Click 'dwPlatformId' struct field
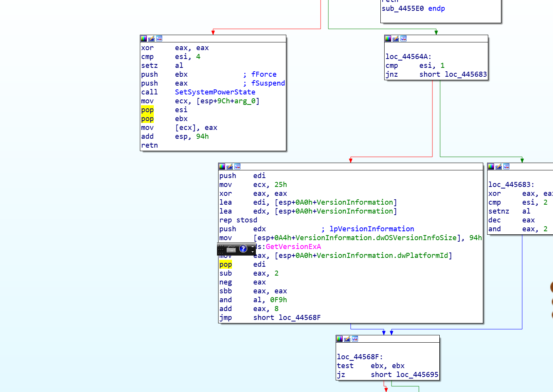 pyautogui.click(x=423, y=256)
